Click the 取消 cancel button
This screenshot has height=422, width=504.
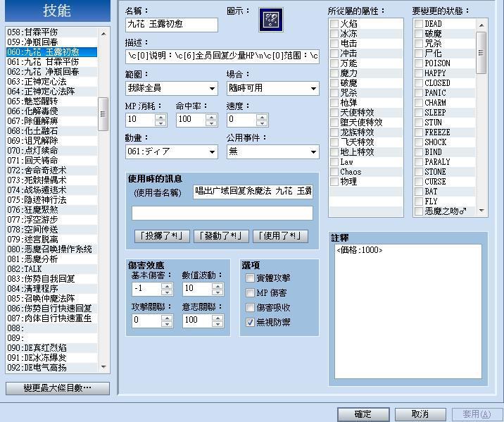coord(420,414)
